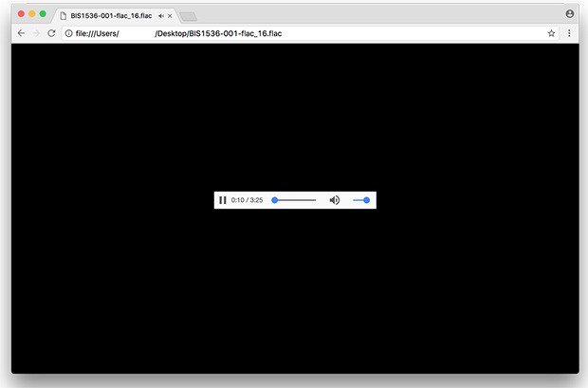Close the BIS1536-001-flac_16.flac tab
Screen dimensions: 588x388
click(170, 16)
